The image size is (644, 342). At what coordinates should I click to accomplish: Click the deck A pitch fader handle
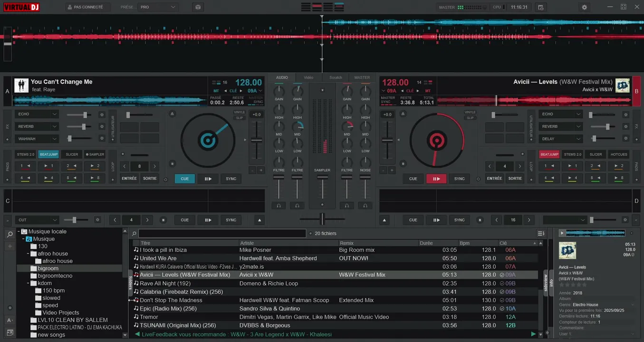(257, 140)
